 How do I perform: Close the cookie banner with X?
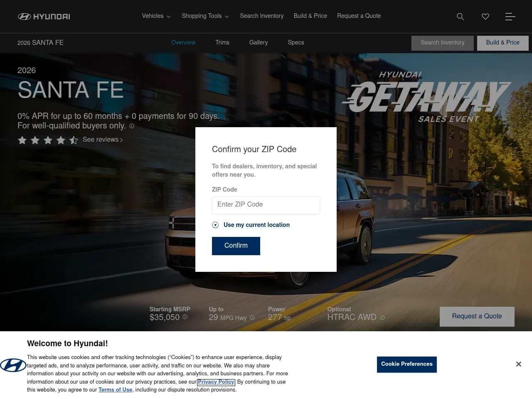tap(518, 364)
